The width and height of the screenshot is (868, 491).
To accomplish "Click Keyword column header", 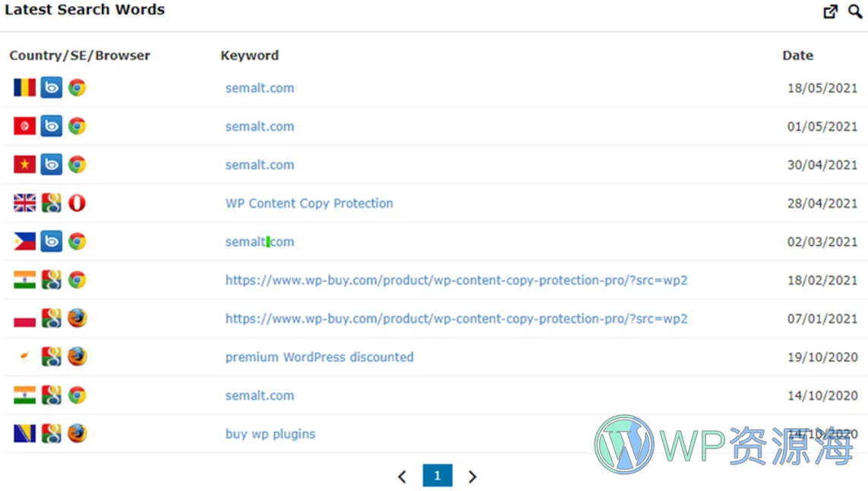I will coord(250,55).
